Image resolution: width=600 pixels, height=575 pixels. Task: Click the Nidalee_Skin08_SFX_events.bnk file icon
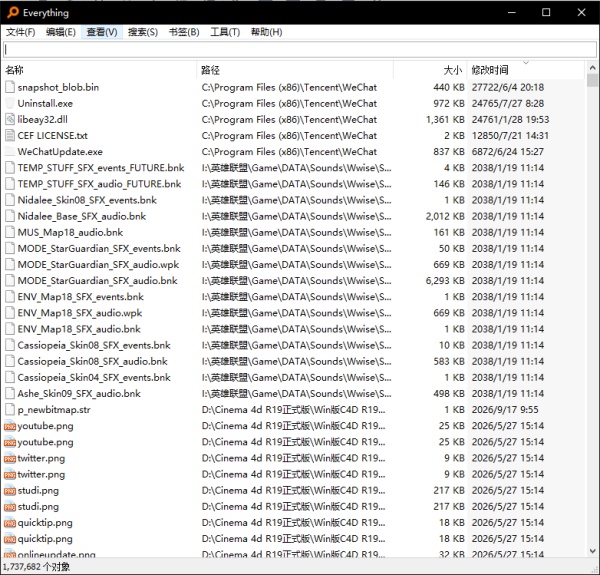[x=10, y=200]
